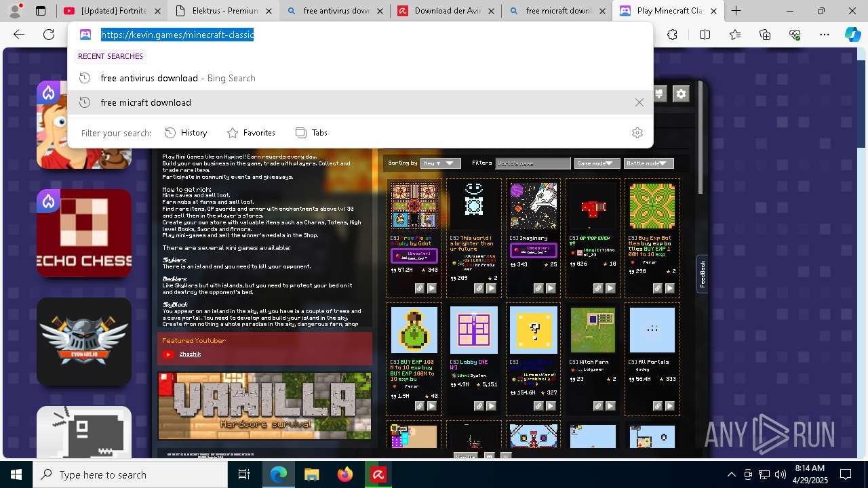Expand the Battle mode filter dropdown
The height and width of the screenshot is (488, 868).
648,163
